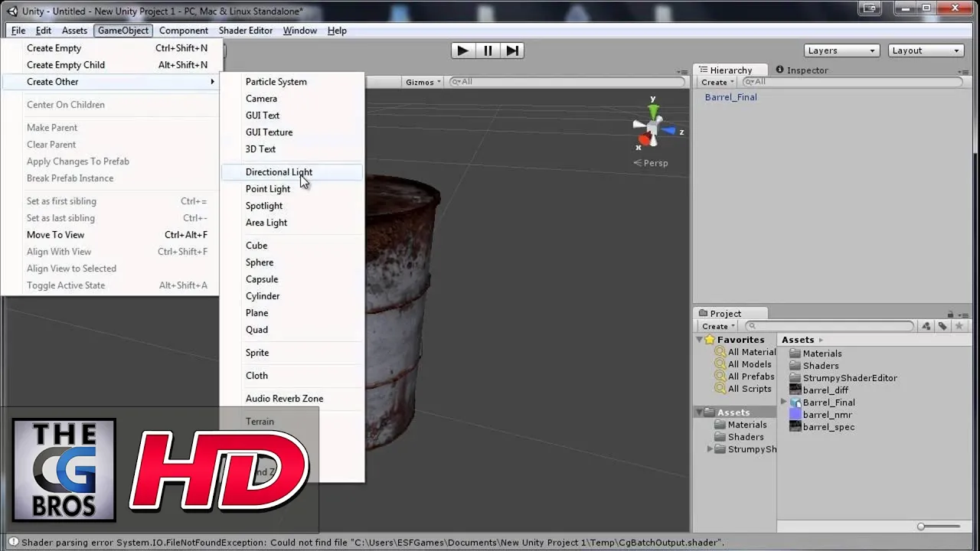The width and height of the screenshot is (980, 551).
Task: Click the Play button in the toolbar
Action: 462,51
